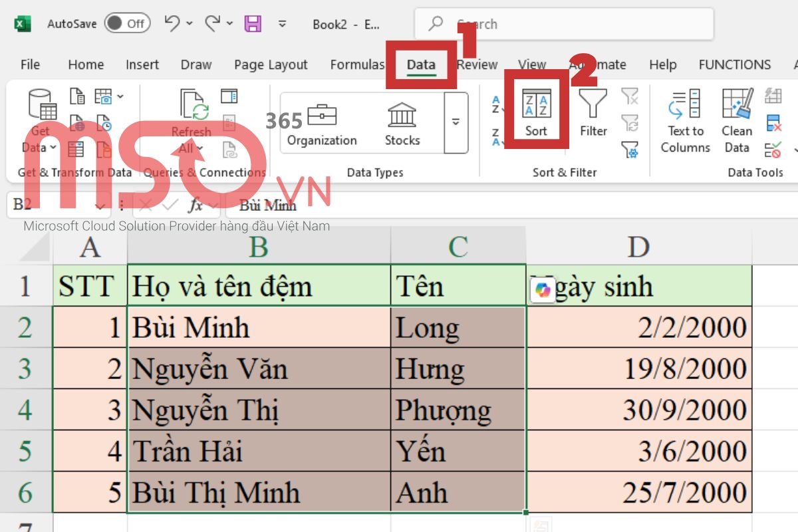Click the Data Validation icon
This screenshot has height=532, width=798.
pos(773,150)
